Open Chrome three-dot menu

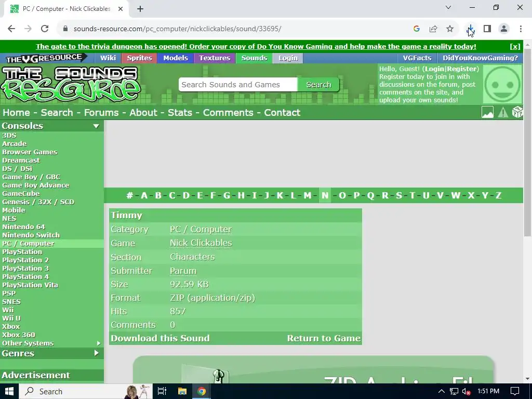point(521,29)
